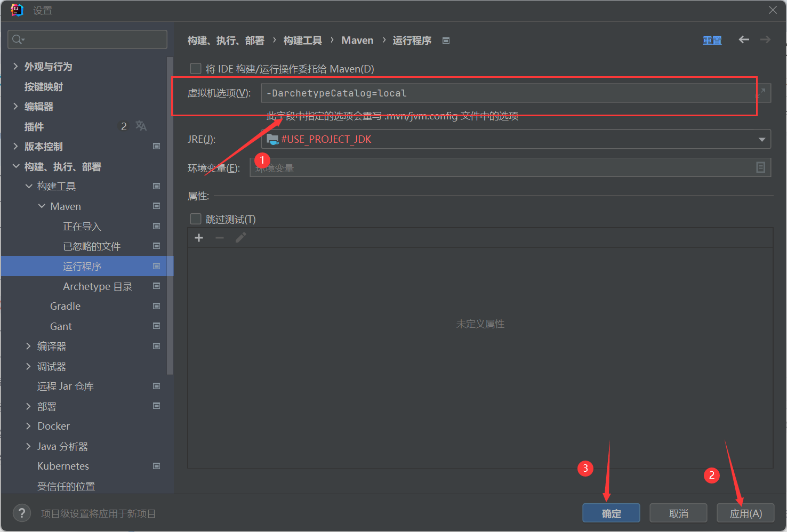Click the plugin translation icon next to 插件

point(141,126)
